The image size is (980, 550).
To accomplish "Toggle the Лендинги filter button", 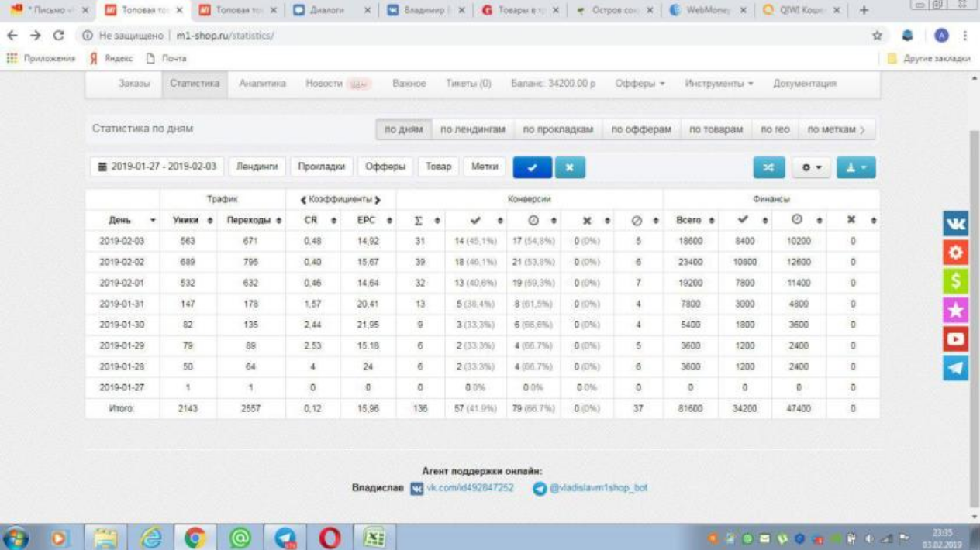I will tap(257, 167).
